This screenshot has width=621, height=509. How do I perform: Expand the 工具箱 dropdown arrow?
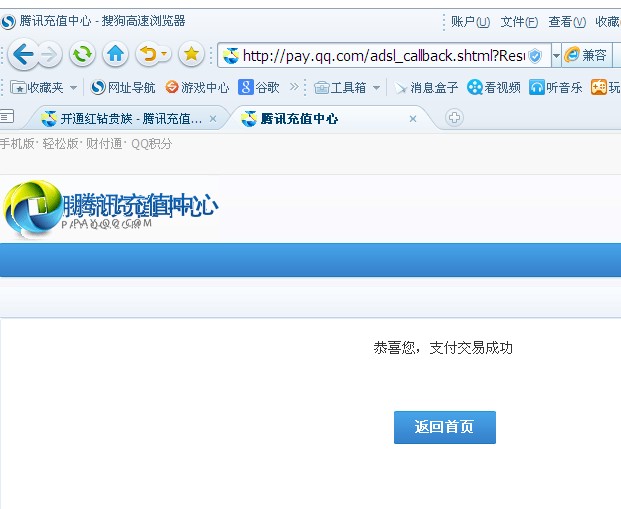376,88
